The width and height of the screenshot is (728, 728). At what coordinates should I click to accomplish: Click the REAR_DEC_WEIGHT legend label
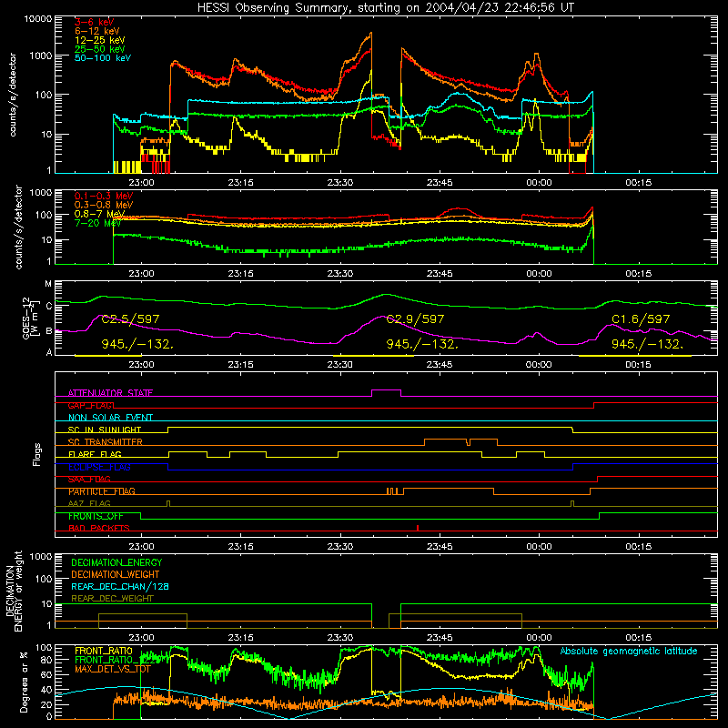112,599
